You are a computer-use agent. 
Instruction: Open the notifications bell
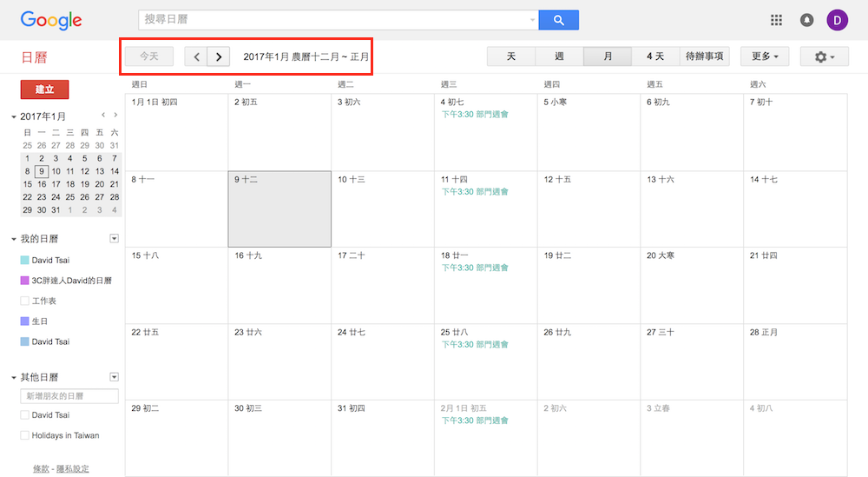tap(806, 20)
